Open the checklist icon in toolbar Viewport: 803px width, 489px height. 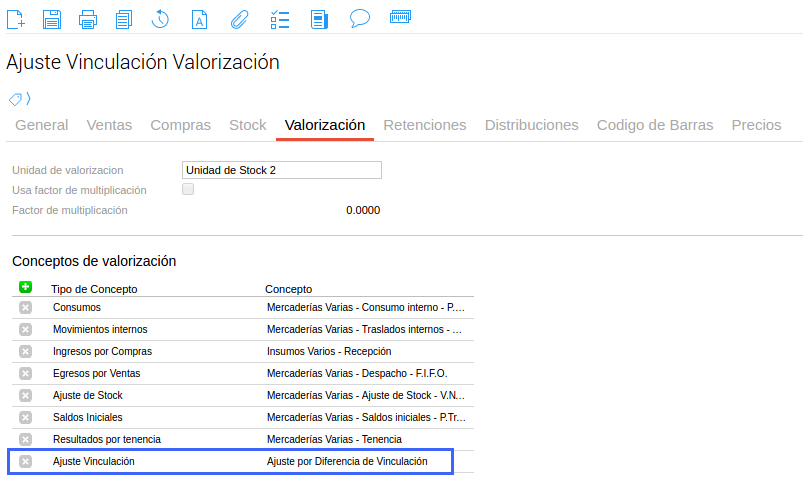[x=280, y=19]
